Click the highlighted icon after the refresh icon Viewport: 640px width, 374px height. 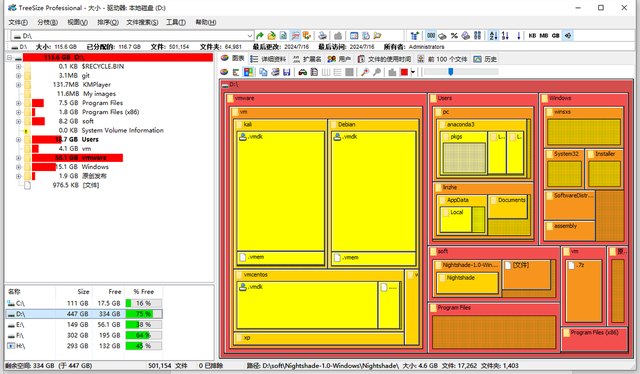[295, 36]
